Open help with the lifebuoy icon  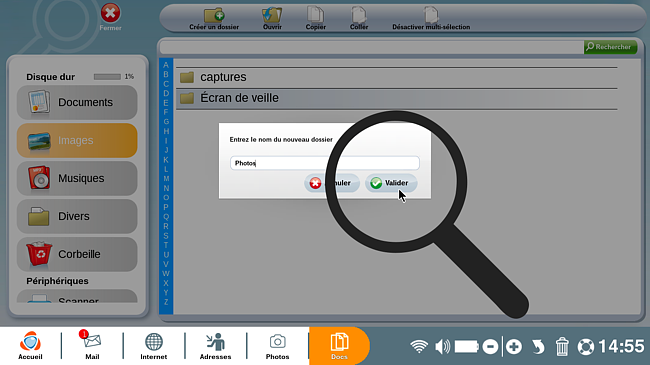click(x=585, y=347)
